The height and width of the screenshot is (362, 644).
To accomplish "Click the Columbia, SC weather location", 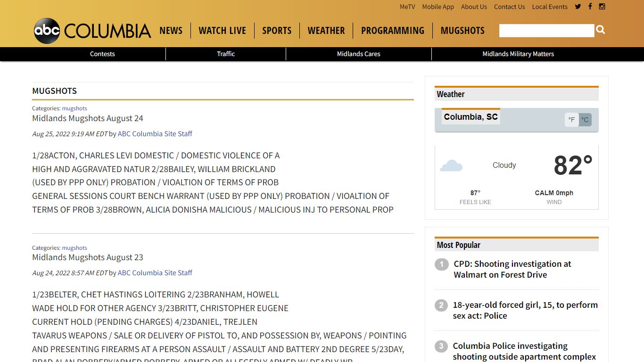I will point(471,116).
